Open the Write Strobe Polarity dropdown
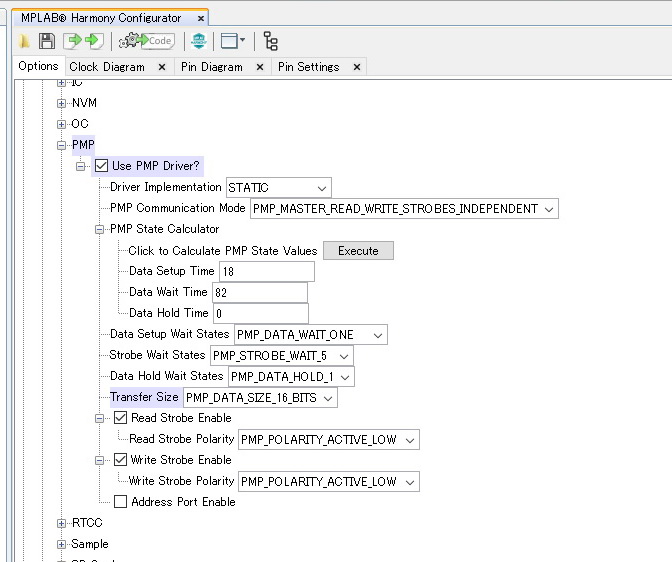 coord(329,482)
